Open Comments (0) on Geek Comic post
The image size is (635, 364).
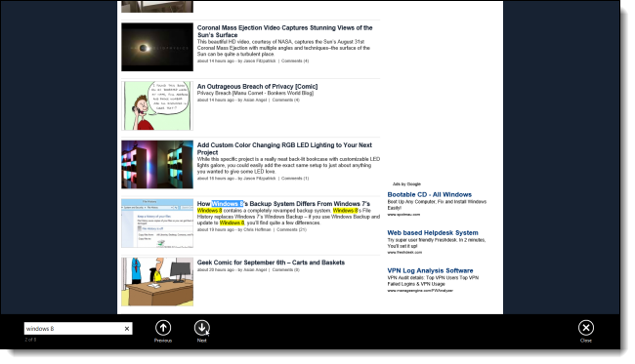pyautogui.click(x=286, y=269)
